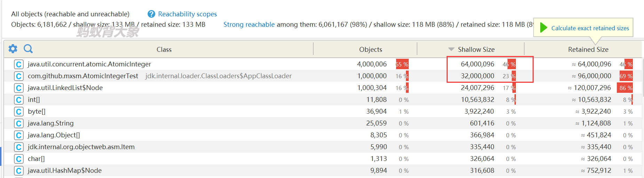Click shallow size value 64,000,096

click(x=477, y=64)
